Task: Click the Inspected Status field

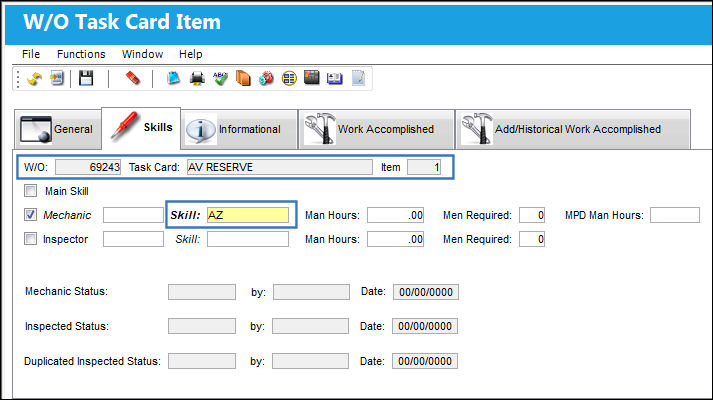Action: [x=202, y=326]
